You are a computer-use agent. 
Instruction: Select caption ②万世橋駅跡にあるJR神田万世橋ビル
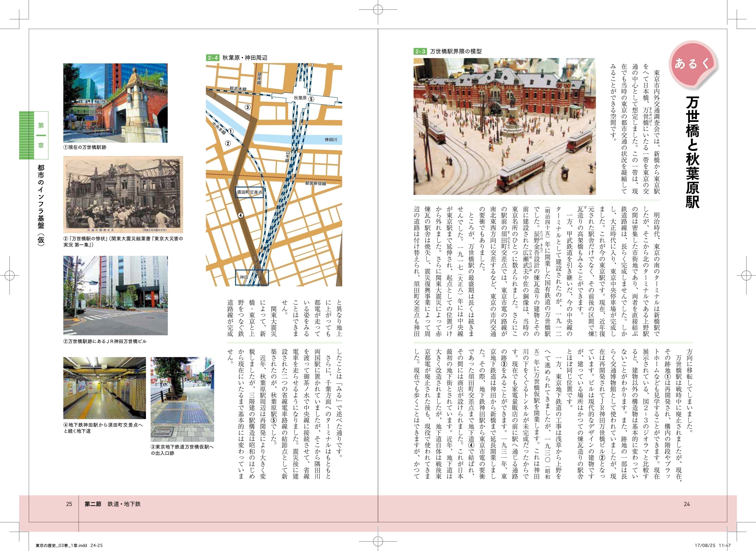pos(105,341)
